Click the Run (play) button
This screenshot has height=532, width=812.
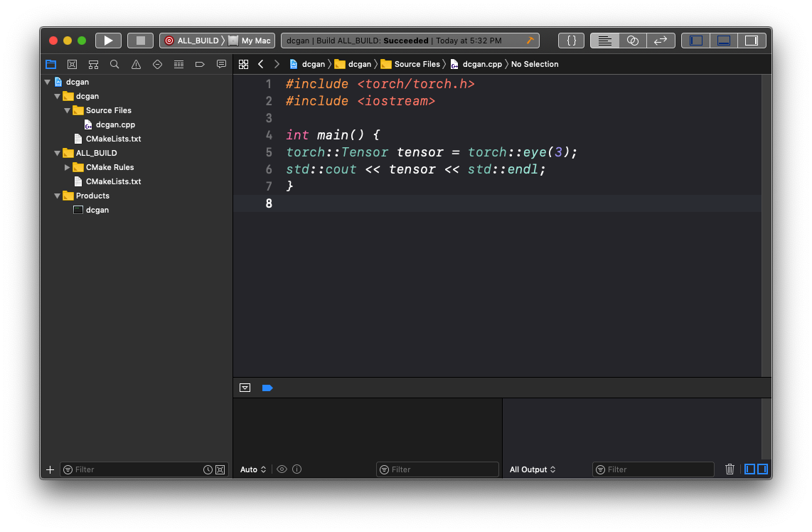[108, 41]
